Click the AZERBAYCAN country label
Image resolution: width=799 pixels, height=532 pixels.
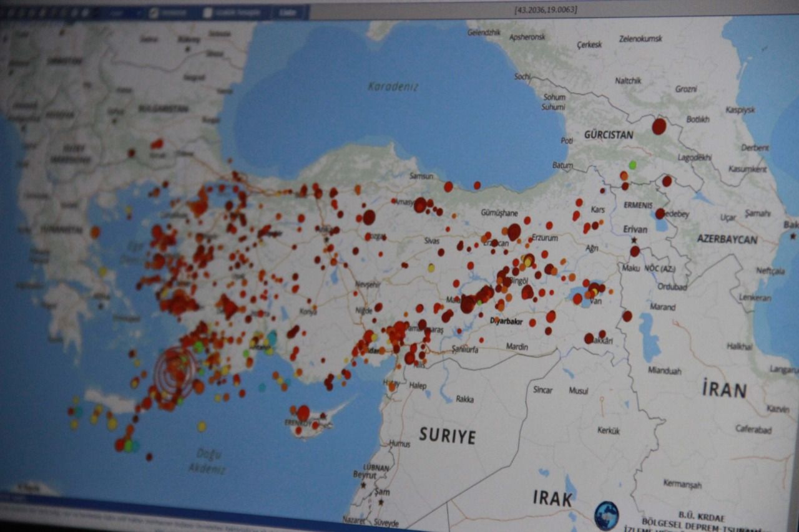pyautogui.click(x=727, y=239)
